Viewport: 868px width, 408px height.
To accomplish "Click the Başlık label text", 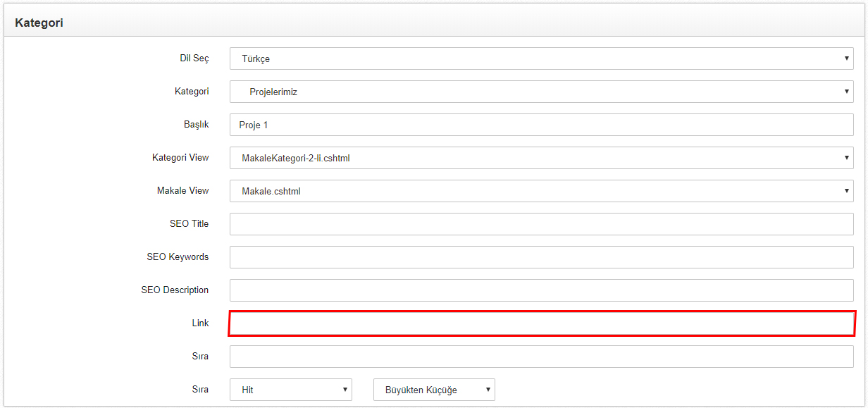I will (x=197, y=124).
